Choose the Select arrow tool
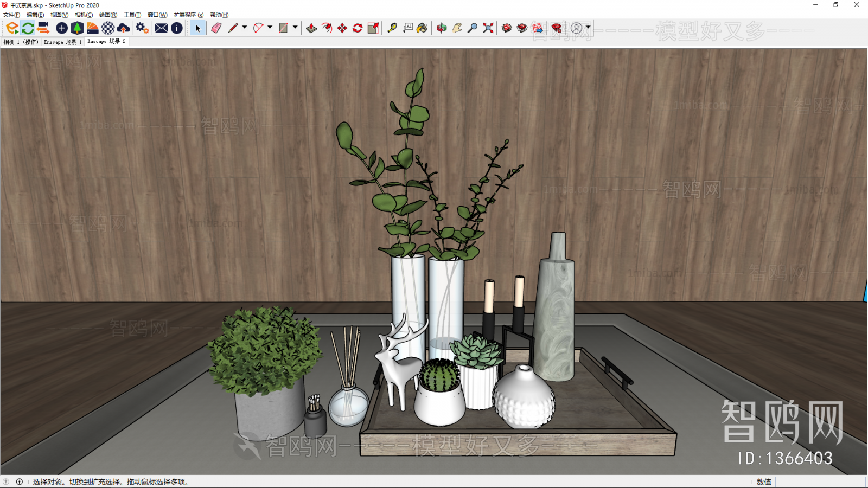The image size is (868, 488). [x=197, y=28]
